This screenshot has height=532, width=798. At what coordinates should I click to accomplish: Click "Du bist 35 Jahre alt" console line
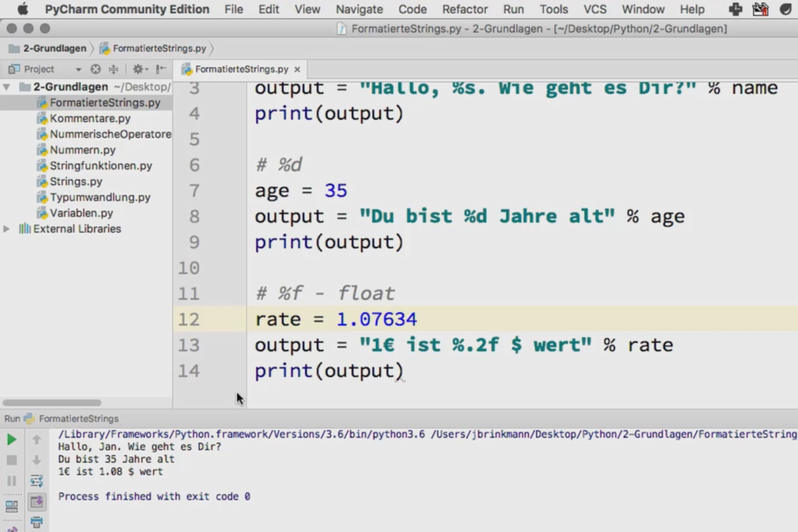coord(116,459)
